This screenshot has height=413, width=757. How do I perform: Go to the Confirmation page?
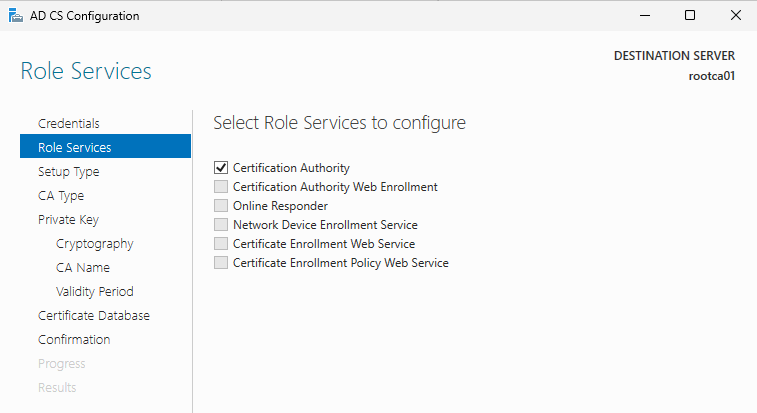tap(74, 339)
